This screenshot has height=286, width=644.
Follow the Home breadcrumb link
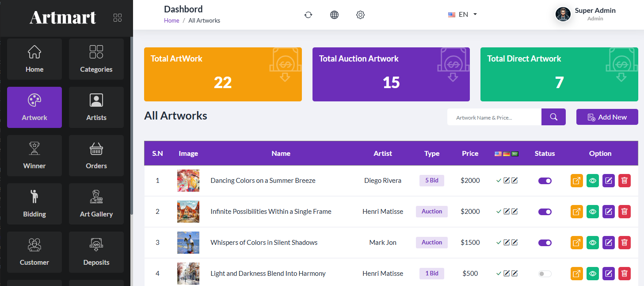pos(171,20)
